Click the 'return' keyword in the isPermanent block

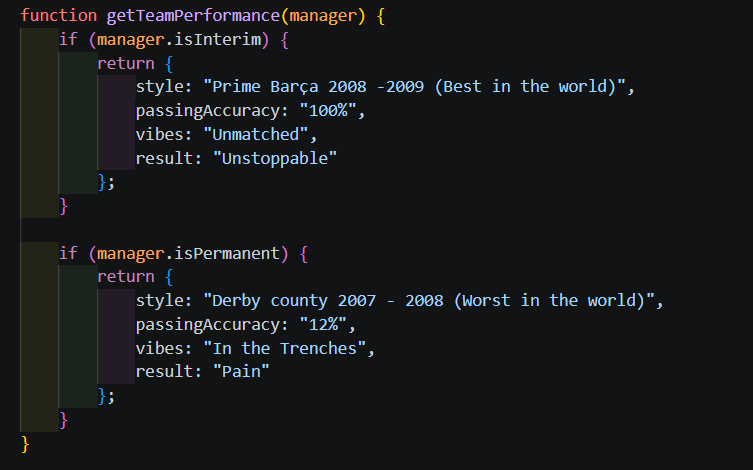point(126,277)
